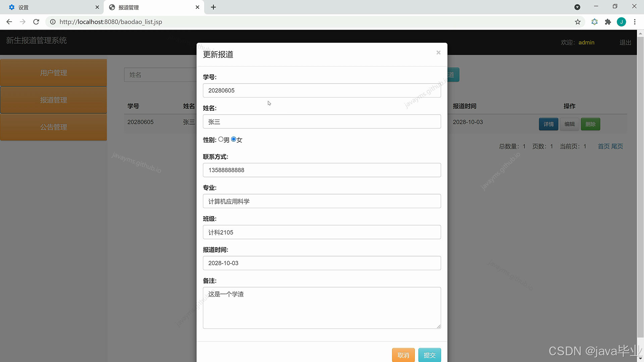644x362 pixels.
Task: Click the 报道时间 date field in dialog
Action: 322,263
